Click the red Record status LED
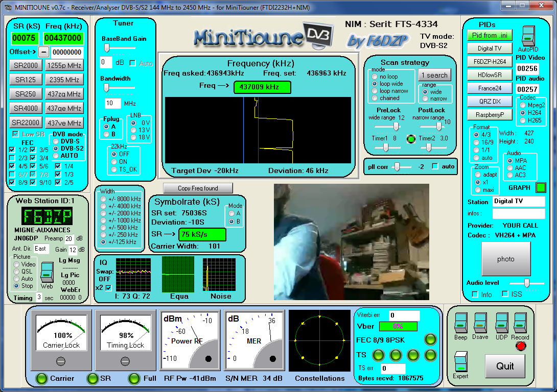557x392 pixels. tap(522, 346)
